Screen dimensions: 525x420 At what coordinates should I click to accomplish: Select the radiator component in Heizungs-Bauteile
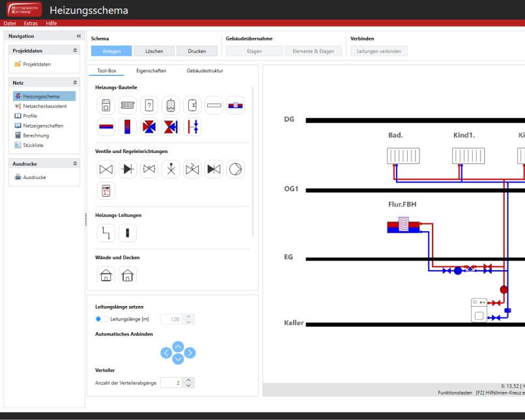pyautogui.click(x=128, y=105)
